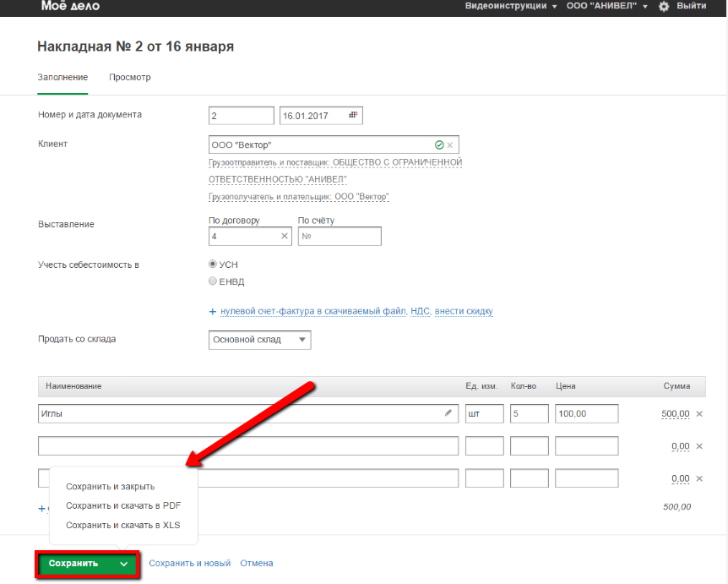Screen dimensions: 728x584
Task: Click the Отмена link
Action: [256, 564]
